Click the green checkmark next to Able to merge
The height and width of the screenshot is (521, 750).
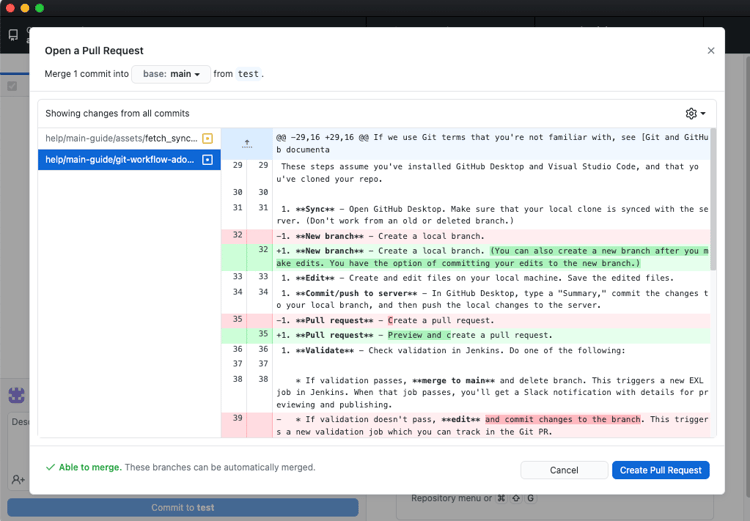point(50,467)
